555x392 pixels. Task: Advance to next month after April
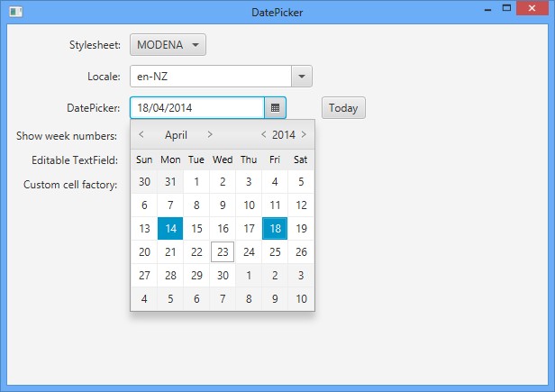pyautogui.click(x=210, y=134)
